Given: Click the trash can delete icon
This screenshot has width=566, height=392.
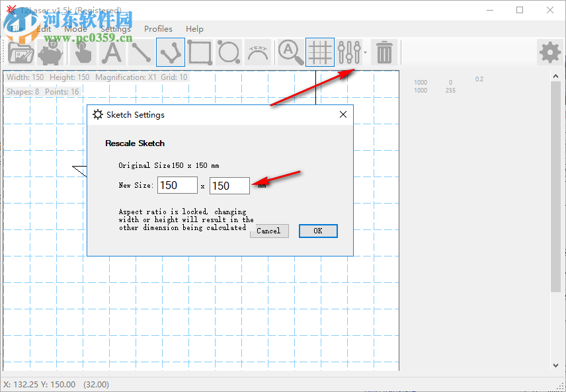Looking at the screenshot, I should 384,53.
